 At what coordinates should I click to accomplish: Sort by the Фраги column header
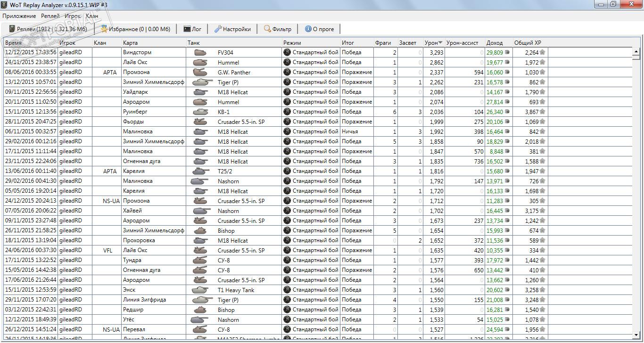[386, 43]
